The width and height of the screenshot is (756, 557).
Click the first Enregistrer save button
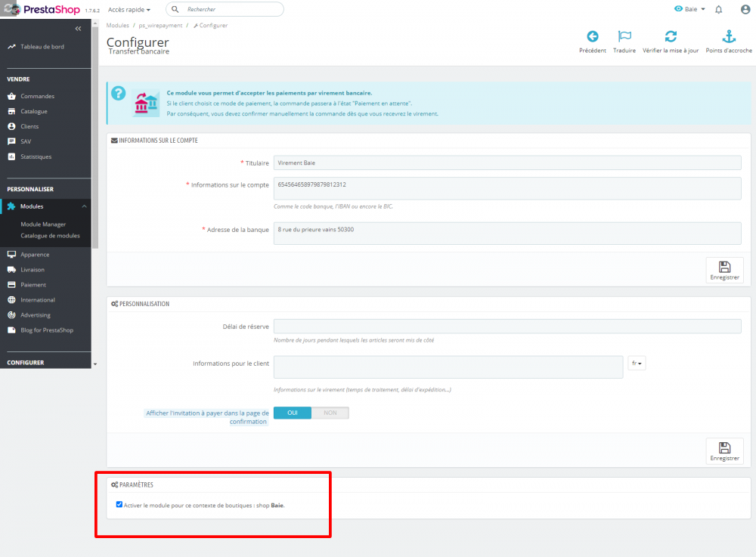(x=724, y=270)
